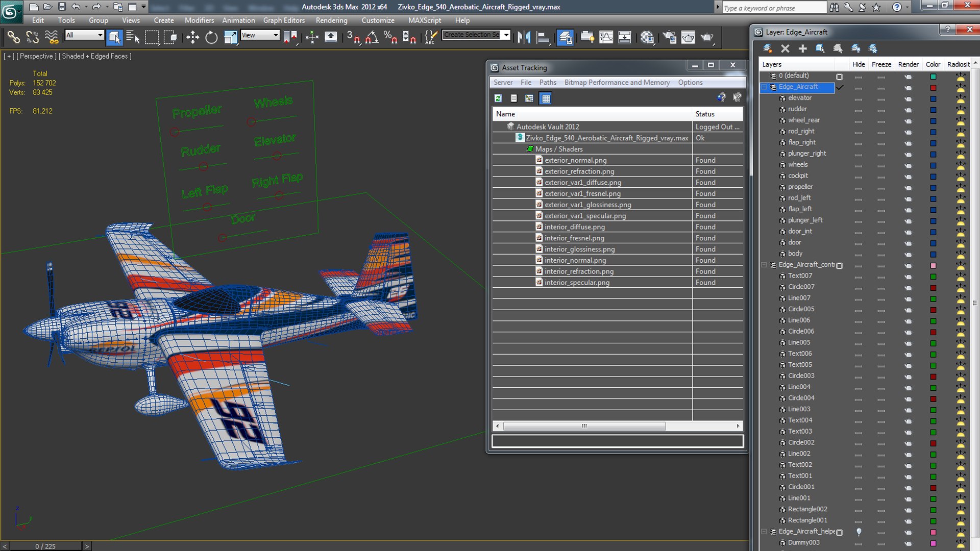Select the Move tool
This screenshot has width=980, height=551.
[192, 37]
